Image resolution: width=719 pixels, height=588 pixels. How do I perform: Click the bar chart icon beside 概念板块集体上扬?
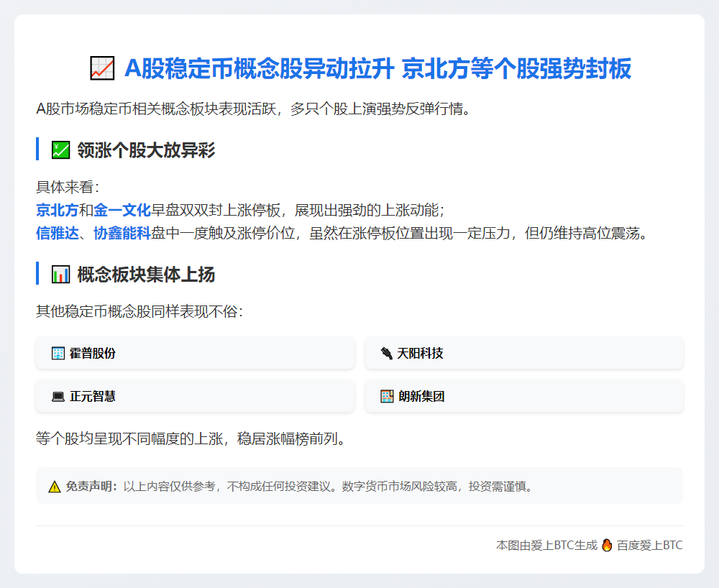click(x=60, y=275)
